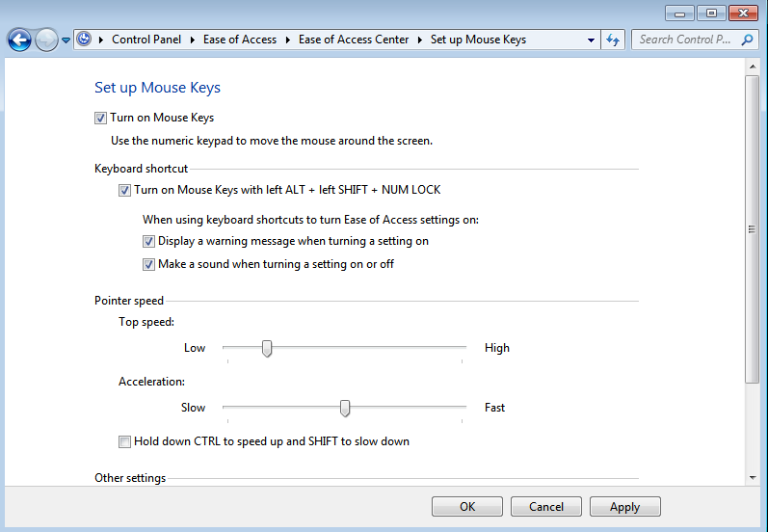Click the scrollbar down arrow
Image resolution: width=768 pixels, height=532 pixels.
click(x=753, y=478)
